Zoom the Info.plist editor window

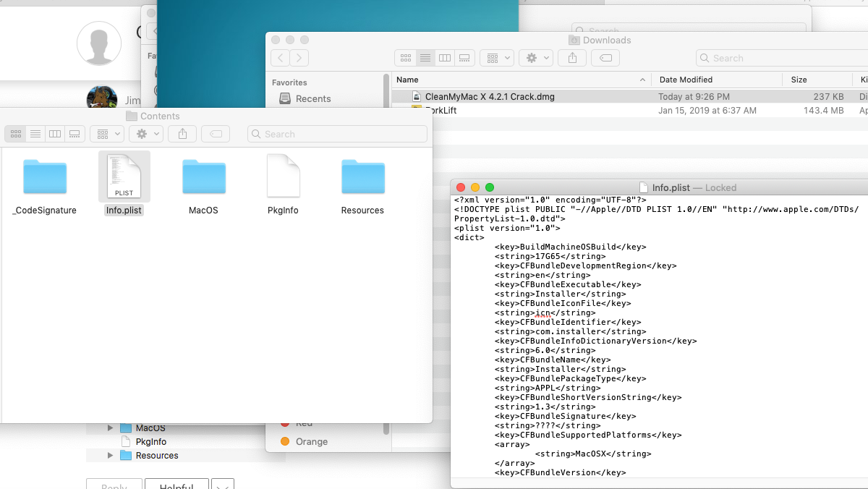490,187
